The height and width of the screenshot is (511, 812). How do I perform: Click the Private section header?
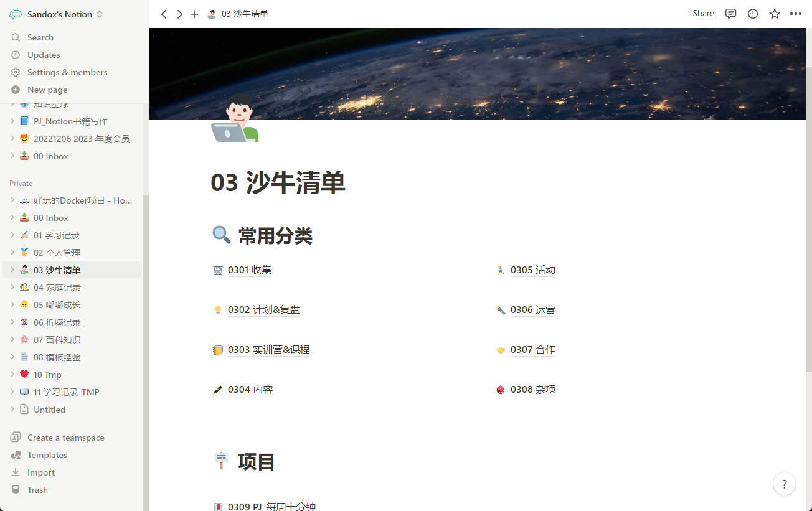tap(21, 184)
